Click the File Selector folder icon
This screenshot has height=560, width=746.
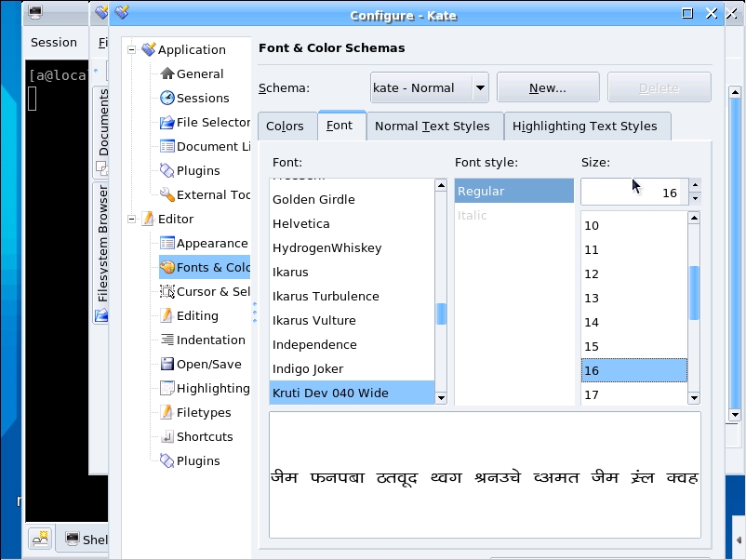[x=167, y=122]
